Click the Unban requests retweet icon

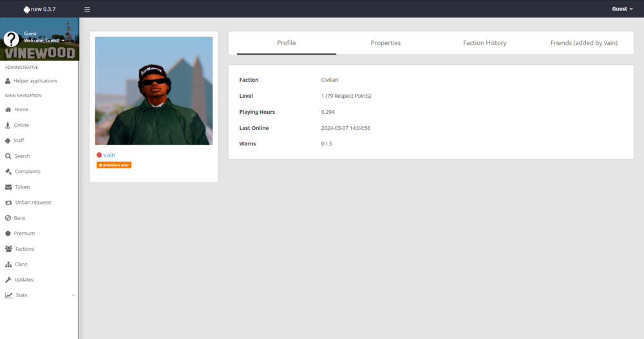8,203
